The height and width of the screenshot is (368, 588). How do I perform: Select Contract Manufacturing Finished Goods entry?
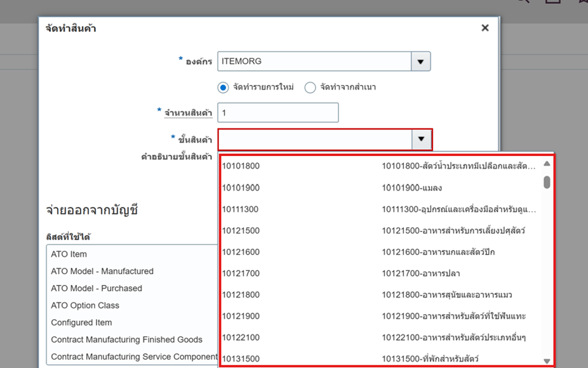(126, 340)
